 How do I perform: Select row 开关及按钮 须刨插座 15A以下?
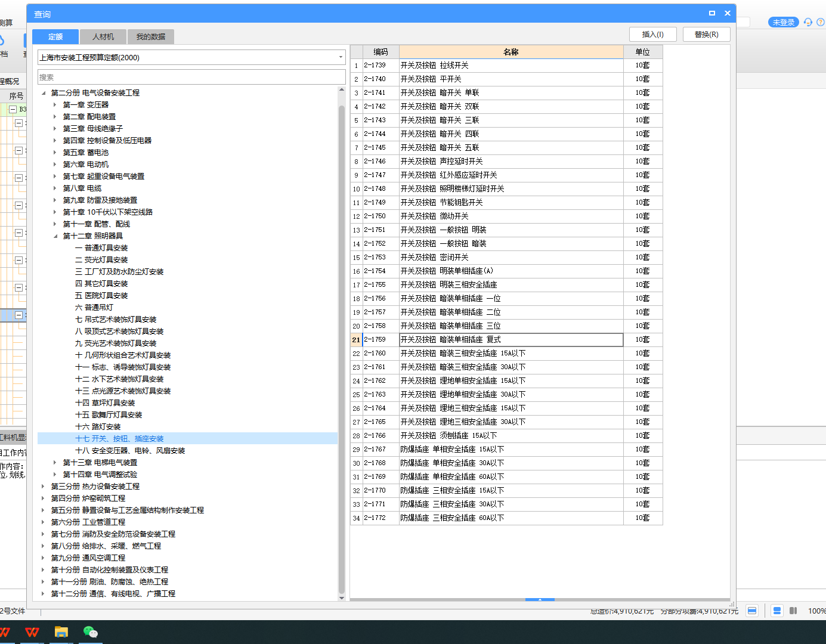[x=506, y=436]
